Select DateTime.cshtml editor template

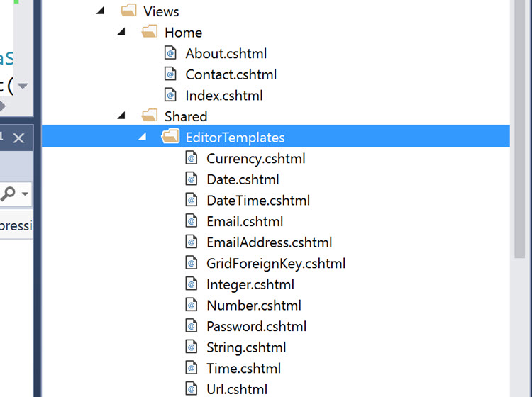pos(258,201)
